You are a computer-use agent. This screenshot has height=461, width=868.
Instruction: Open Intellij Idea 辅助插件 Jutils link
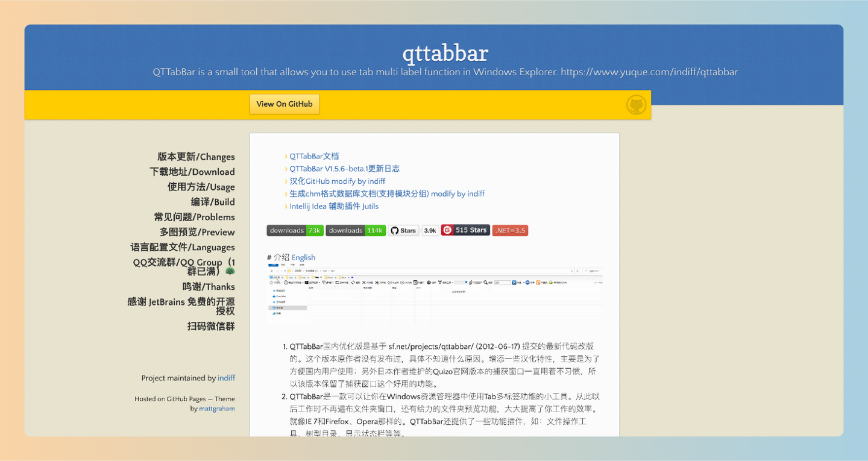click(x=334, y=206)
